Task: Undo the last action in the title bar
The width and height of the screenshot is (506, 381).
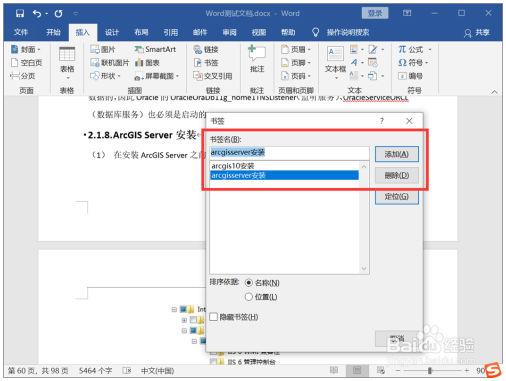Action: point(37,13)
